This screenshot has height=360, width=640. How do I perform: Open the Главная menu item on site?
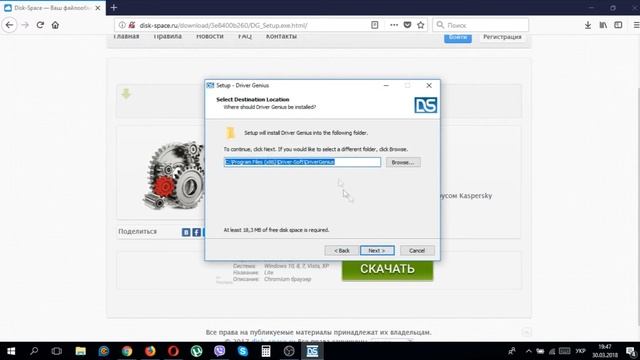pos(126,36)
